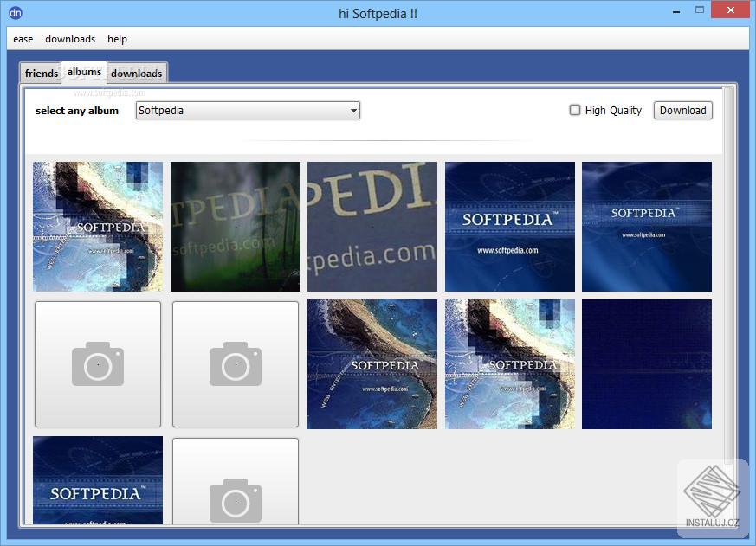Image resolution: width=756 pixels, height=546 pixels.
Task: Click the dn app icon in title bar
Action: pos(15,12)
